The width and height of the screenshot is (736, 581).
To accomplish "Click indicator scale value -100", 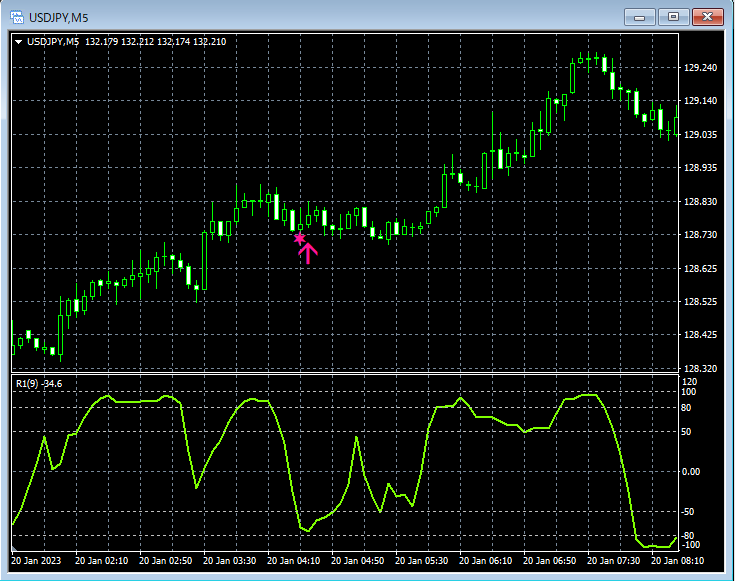I will click(690, 545).
